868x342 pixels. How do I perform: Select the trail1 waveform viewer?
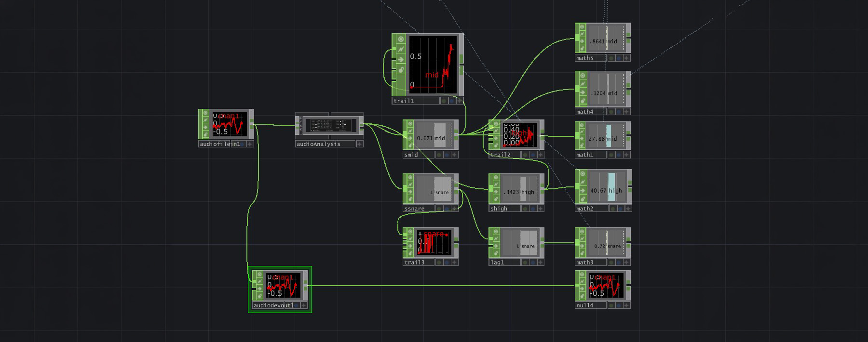(x=433, y=64)
